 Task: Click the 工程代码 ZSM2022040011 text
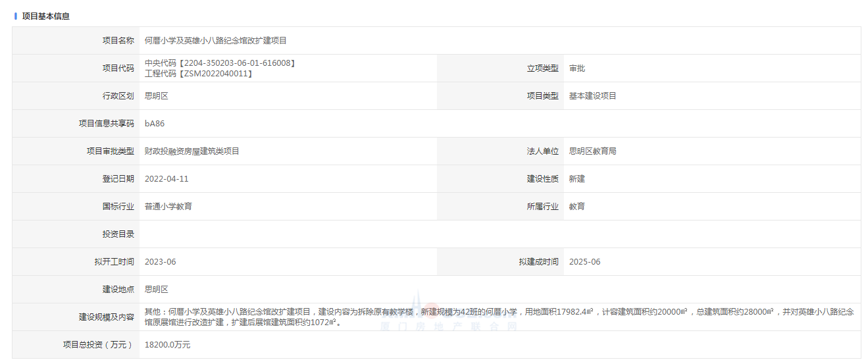tap(199, 74)
